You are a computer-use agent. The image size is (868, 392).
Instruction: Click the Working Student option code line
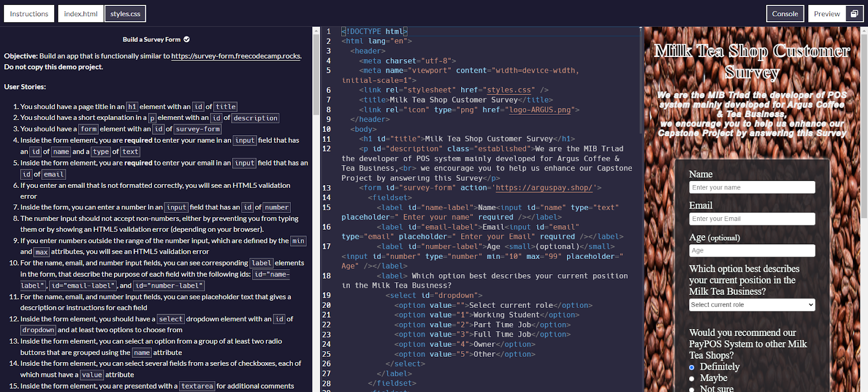[487, 315]
